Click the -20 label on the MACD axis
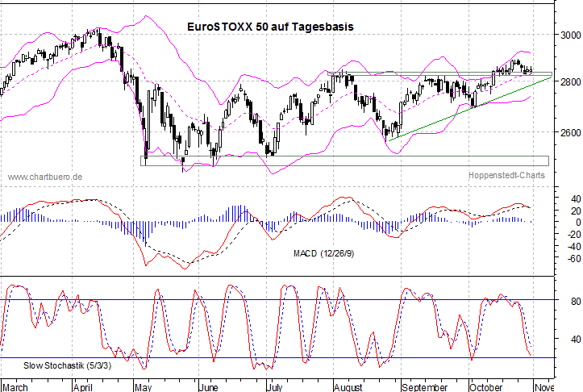The height and width of the screenshot is (392, 583). (x=574, y=234)
